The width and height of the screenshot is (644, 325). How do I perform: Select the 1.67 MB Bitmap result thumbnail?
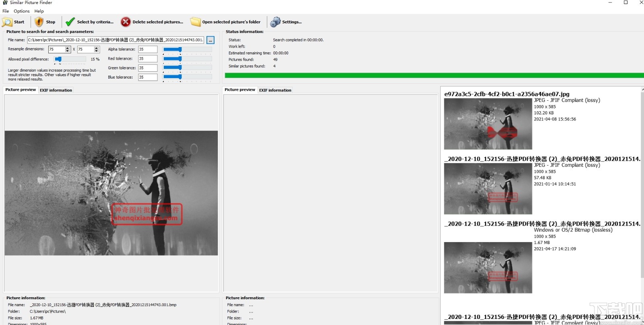(488, 268)
